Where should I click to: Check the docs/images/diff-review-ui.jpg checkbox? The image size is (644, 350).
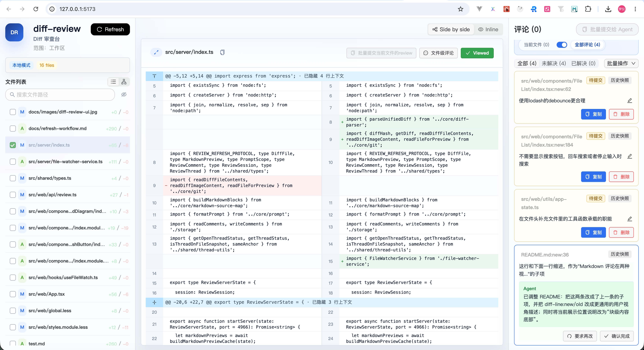pos(13,112)
